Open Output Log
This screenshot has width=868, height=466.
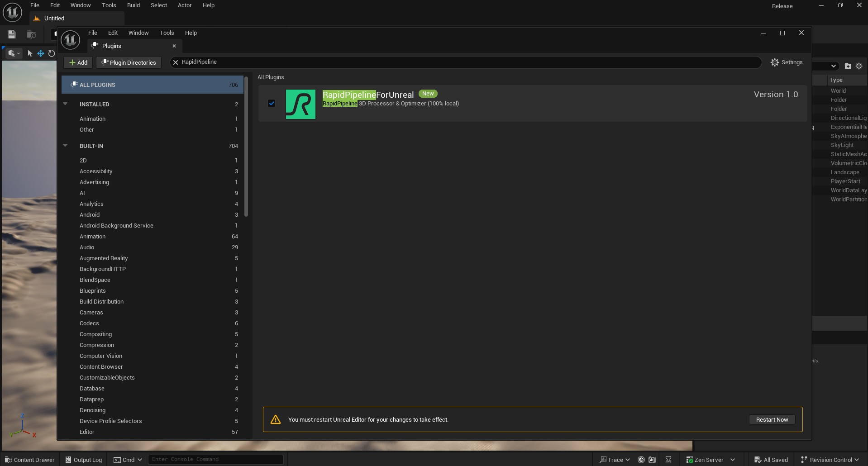tap(84, 460)
